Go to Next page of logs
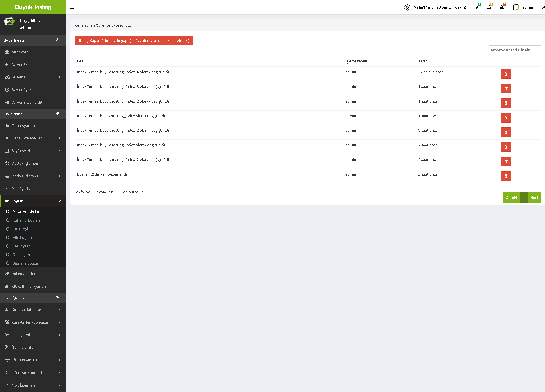The height and width of the screenshot is (392, 545). (534, 198)
